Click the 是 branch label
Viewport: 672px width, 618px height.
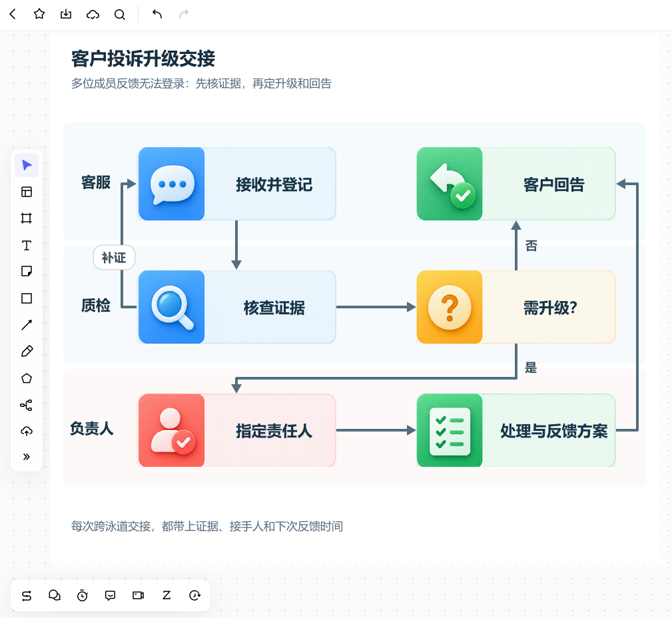coord(531,368)
